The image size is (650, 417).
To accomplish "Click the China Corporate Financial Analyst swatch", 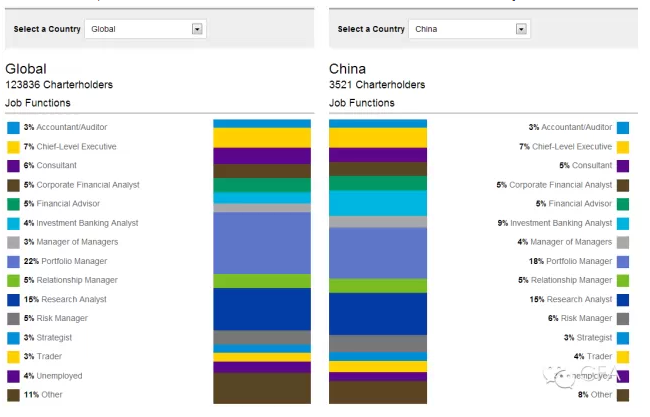I will 623,185.
